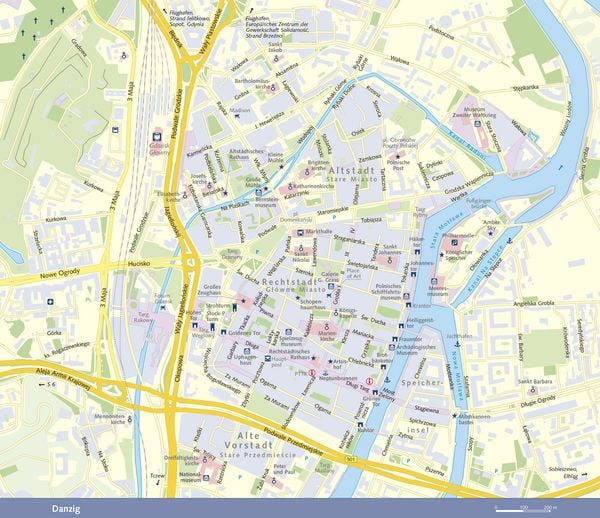
Task: Open the Nationalmuseum museum icon
Action: (x=206, y=478)
